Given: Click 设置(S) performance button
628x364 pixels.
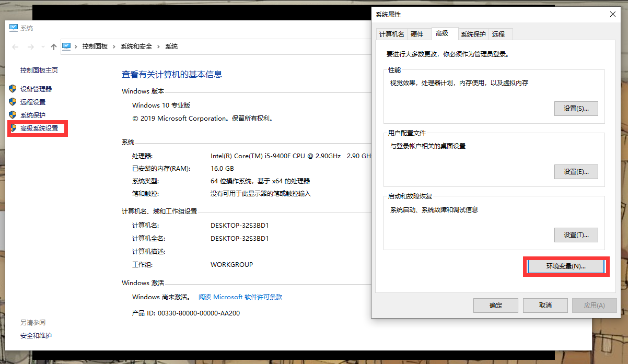Looking at the screenshot, I should pos(576,109).
